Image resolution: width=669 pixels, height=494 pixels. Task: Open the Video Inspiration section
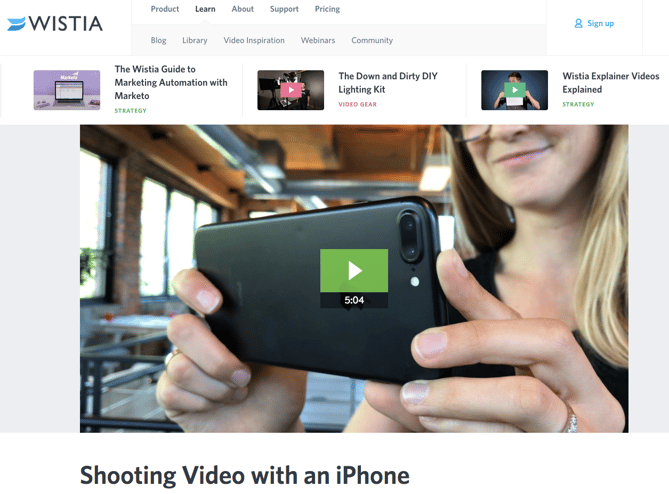254,40
